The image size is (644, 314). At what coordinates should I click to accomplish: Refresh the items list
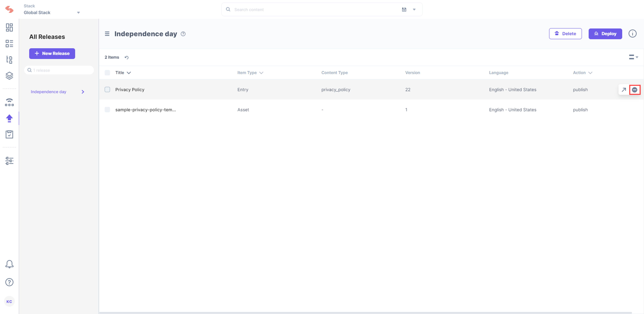click(126, 57)
